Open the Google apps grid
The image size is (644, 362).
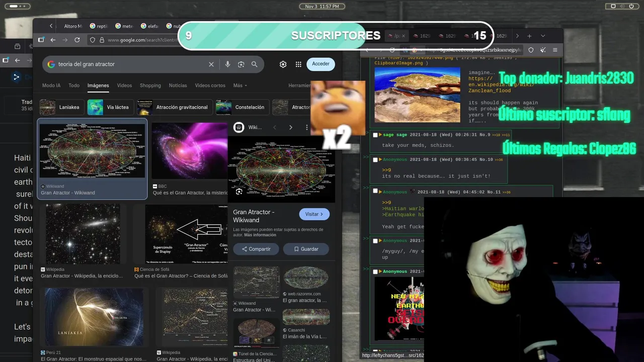(298, 64)
